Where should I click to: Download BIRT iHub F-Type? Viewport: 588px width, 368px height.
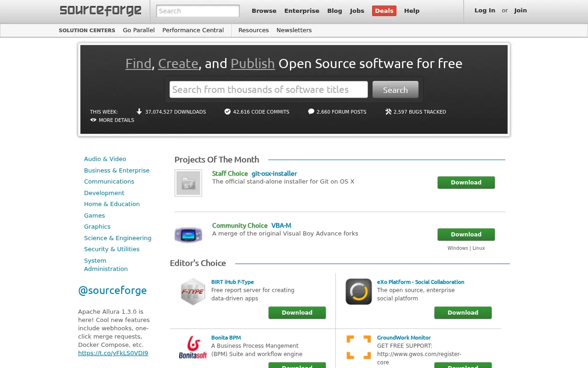coord(297,313)
